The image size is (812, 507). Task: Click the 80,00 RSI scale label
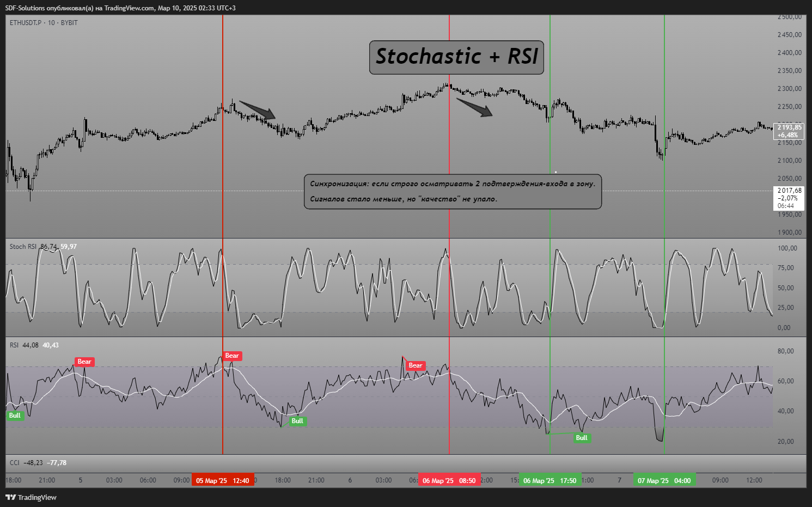(786, 351)
